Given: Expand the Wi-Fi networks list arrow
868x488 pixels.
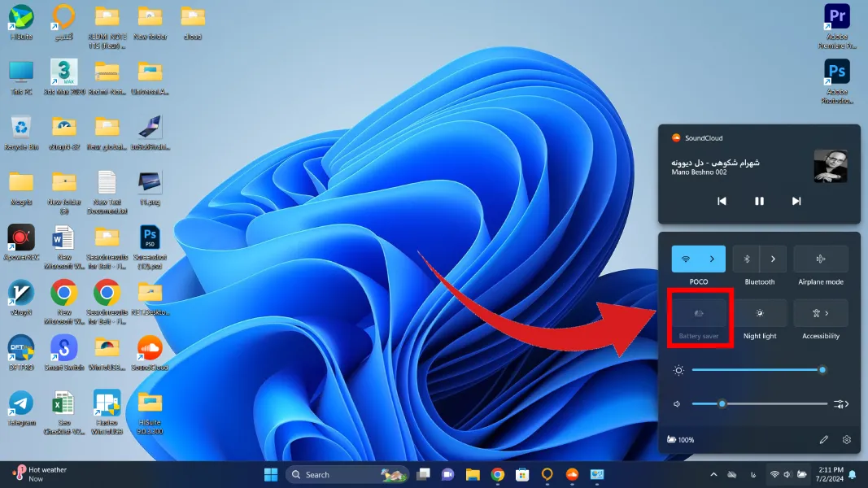Looking at the screenshot, I should [712, 259].
